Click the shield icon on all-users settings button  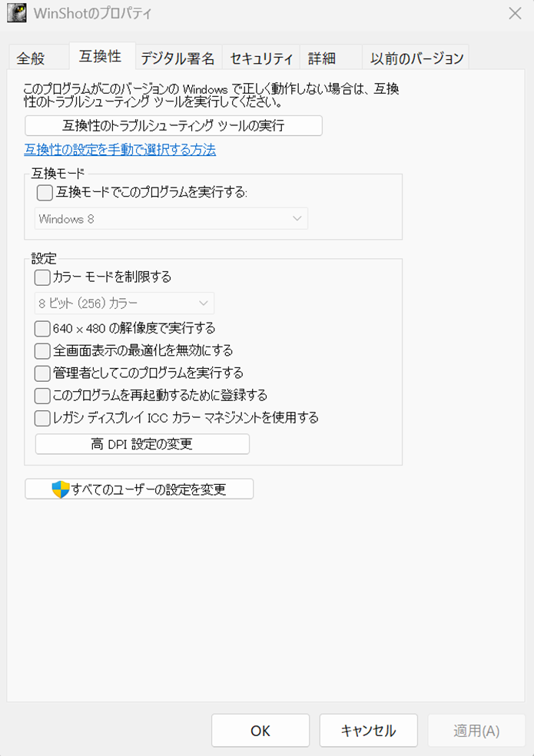point(61,489)
